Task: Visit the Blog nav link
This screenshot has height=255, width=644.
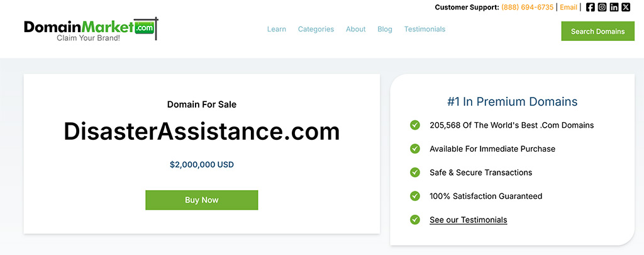Action: click(385, 29)
